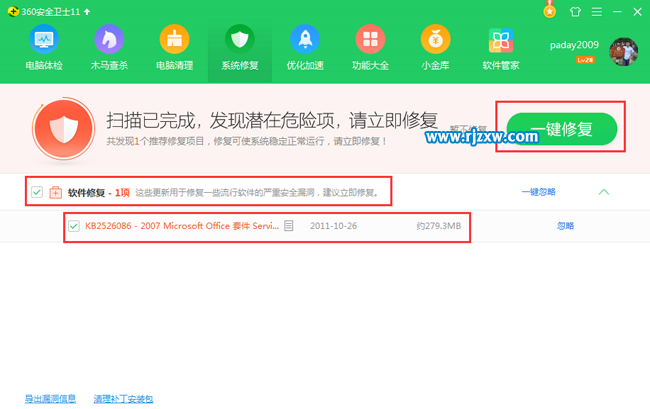Click the upgrade arrow beside 360安全卫士11
Viewport: 650px width, 409px height.
pyautogui.click(x=87, y=12)
